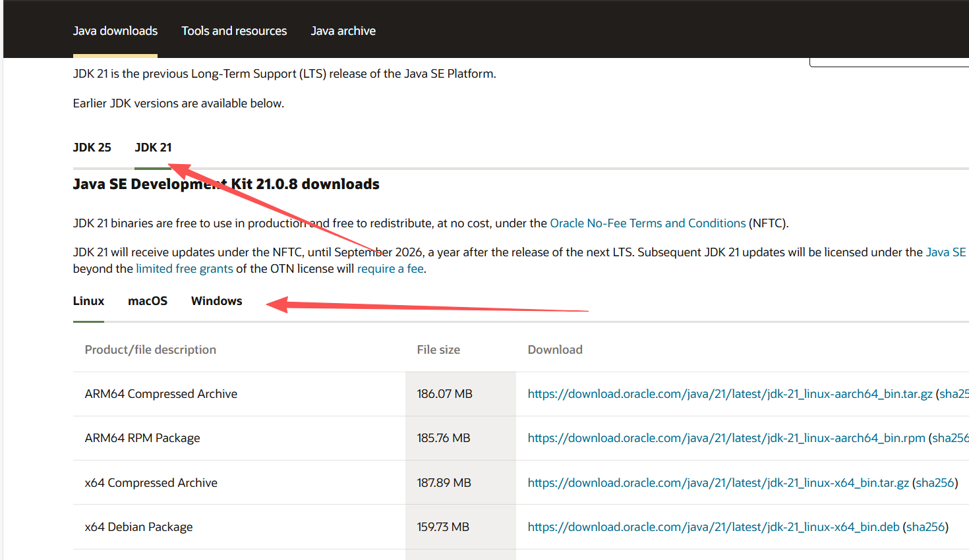
Task: Switch to the JDK 25 tab
Action: coord(92,148)
